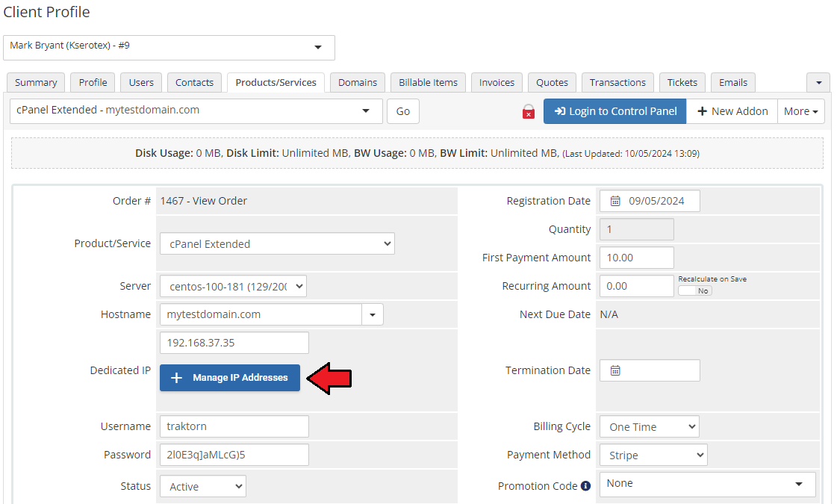Screen dimensions: 837x504
Task: Open the Payment Method dropdown showing Stripe
Action: click(653, 455)
